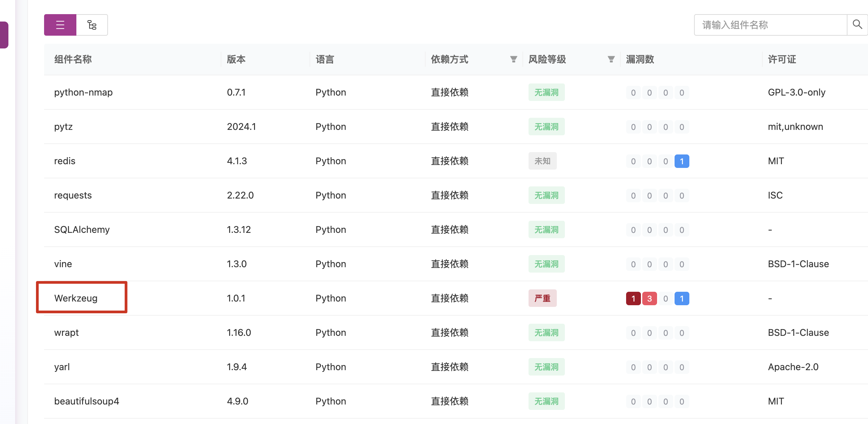Click the MIT license for beautifulsoup4

tap(776, 401)
